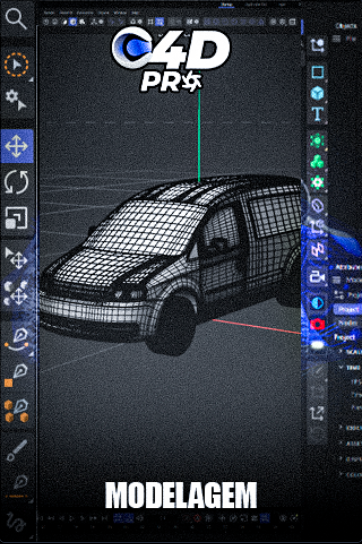Add a camera object
Image resolution: width=362 pixels, height=544 pixels.
[x=317, y=277]
